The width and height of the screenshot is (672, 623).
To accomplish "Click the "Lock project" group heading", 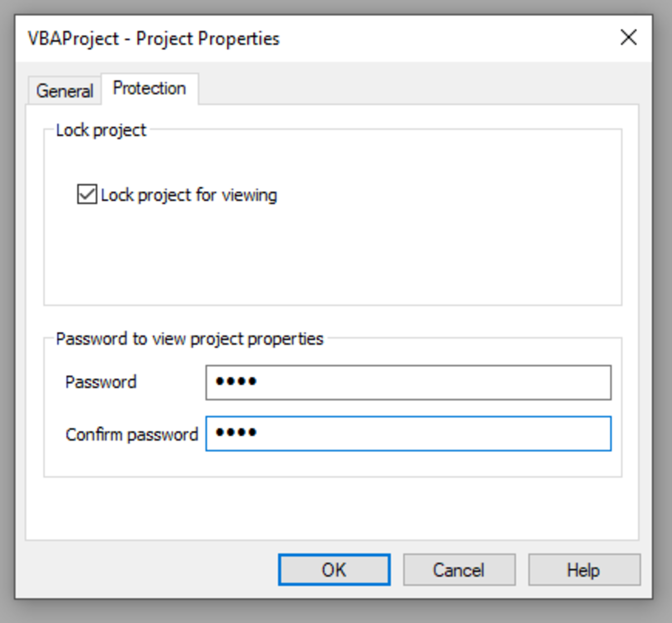I will click(x=101, y=130).
